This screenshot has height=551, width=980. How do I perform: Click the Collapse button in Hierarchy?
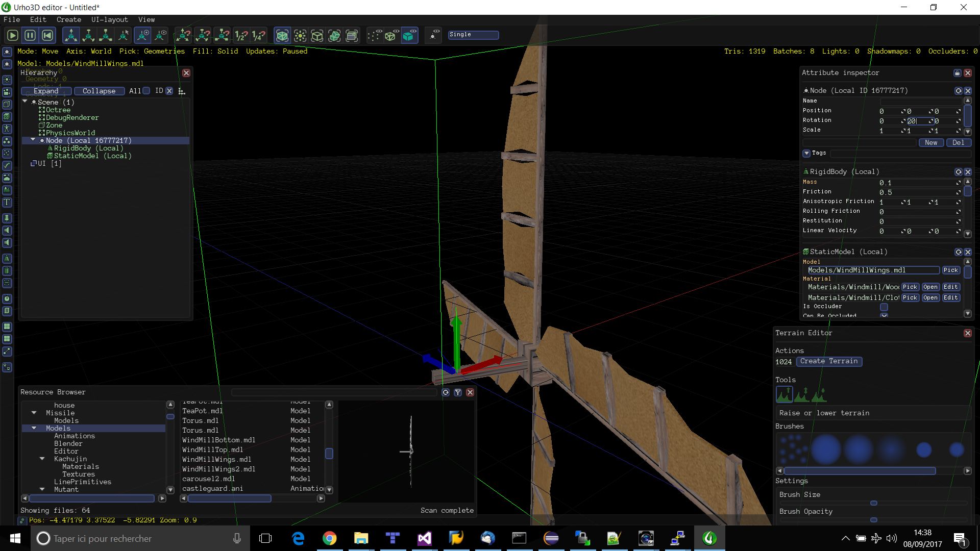[99, 91]
